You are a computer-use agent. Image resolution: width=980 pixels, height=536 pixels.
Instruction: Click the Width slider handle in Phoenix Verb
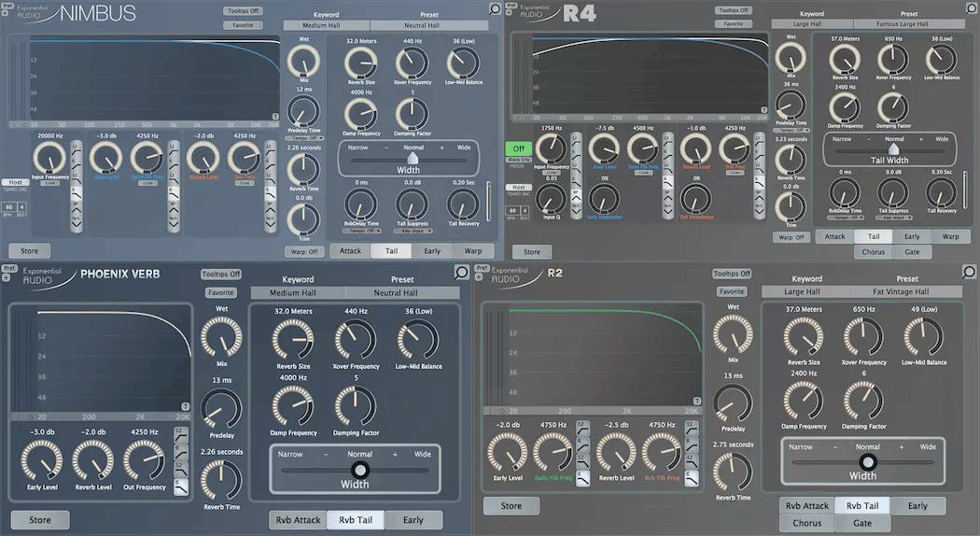[x=360, y=470]
